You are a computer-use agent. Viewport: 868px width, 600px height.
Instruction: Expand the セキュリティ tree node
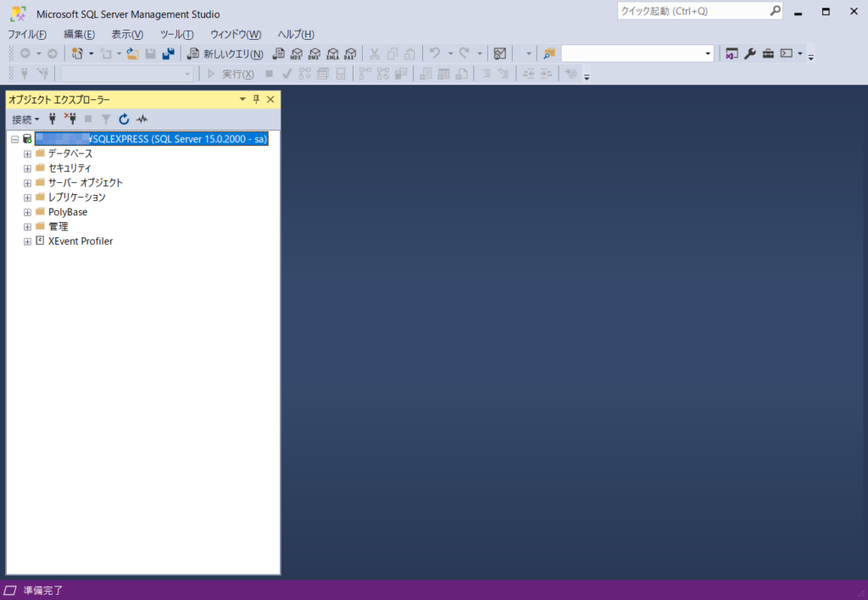26,168
